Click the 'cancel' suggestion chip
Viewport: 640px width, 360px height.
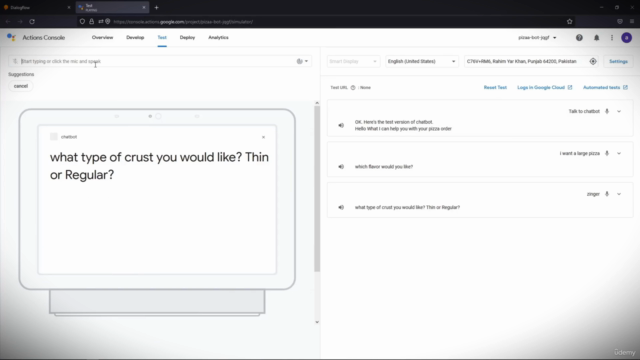pos(21,86)
